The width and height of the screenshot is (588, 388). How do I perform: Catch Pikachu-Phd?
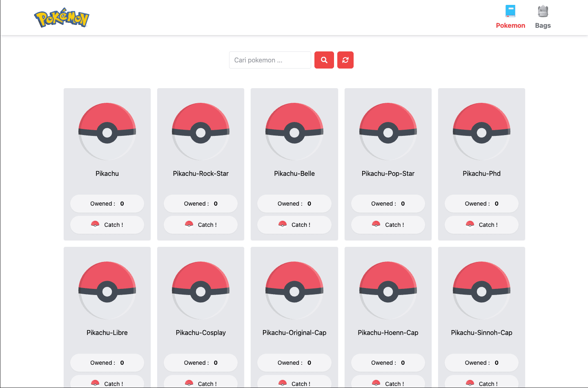click(x=481, y=224)
